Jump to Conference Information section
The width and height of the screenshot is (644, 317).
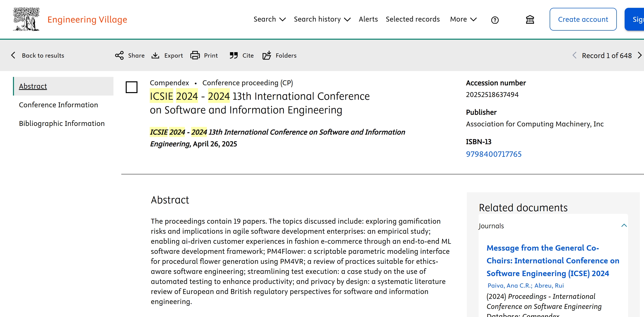click(x=59, y=105)
